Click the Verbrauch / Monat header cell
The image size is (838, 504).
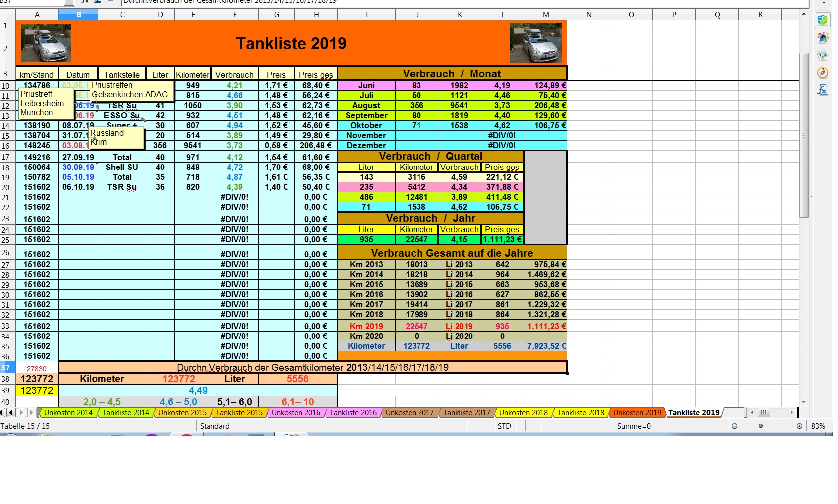point(452,74)
